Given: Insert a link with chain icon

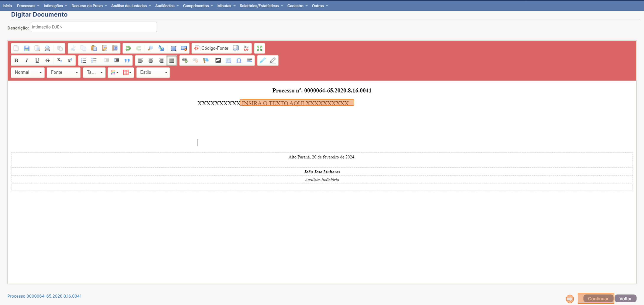Looking at the screenshot, I should coord(185,60).
